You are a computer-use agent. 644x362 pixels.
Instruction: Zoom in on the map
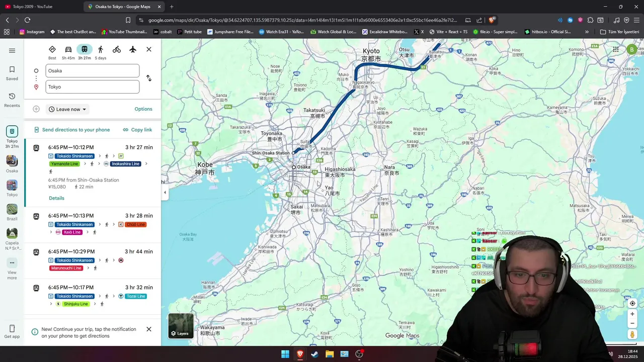[632, 314]
